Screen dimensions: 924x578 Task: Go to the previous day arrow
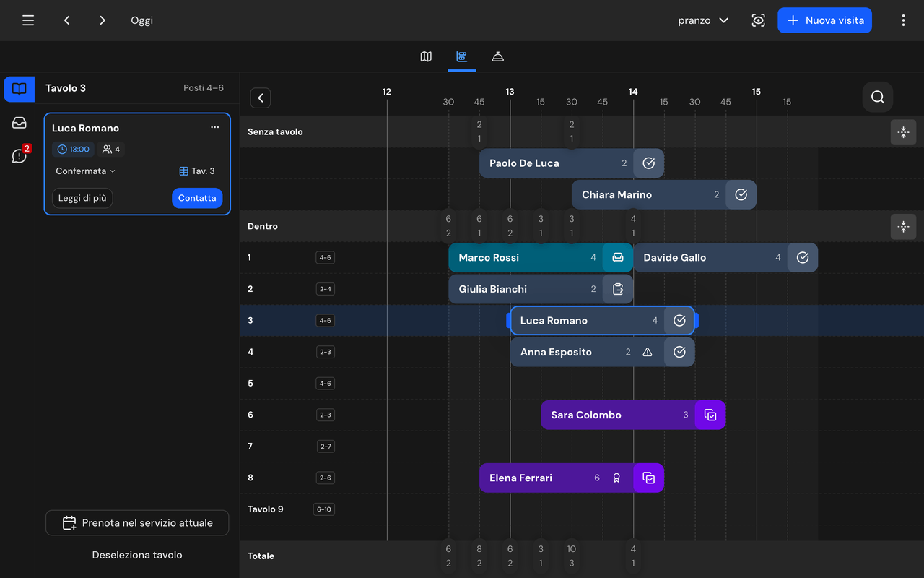tap(67, 20)
